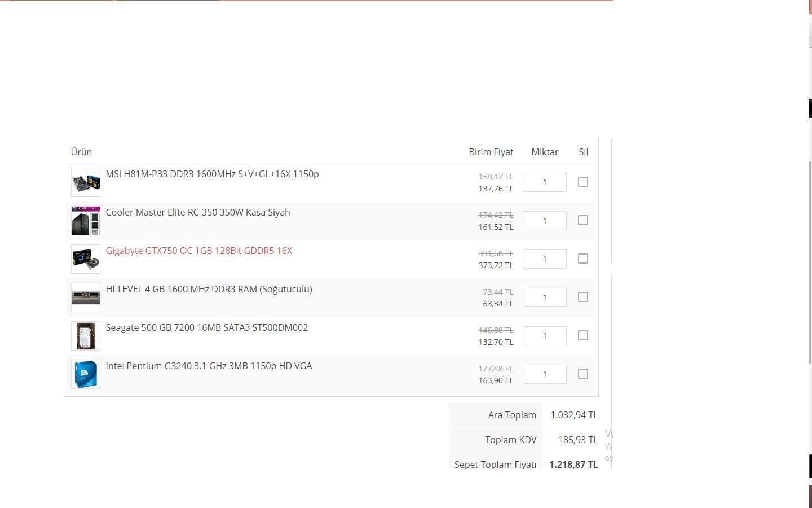Screen dimensions: 812x508
Task: Select the Miktar field for Gigabyte GTX750
Action: point(545,259)
